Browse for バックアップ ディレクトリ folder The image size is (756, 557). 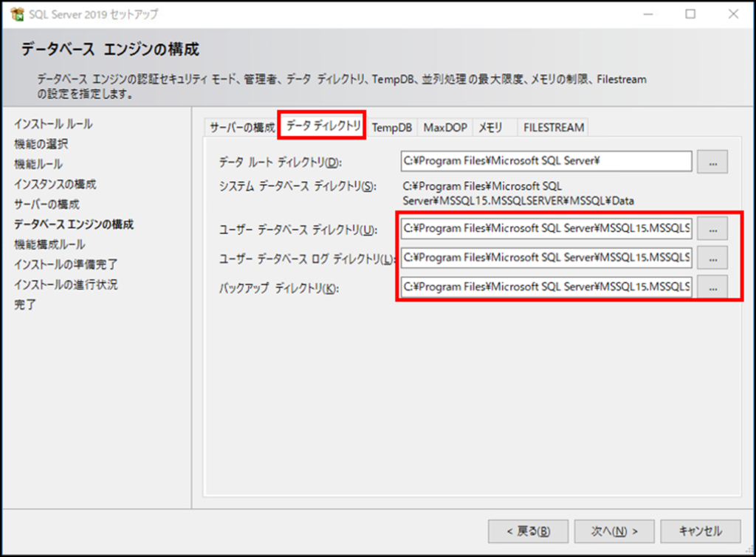(x=712, y=287)
